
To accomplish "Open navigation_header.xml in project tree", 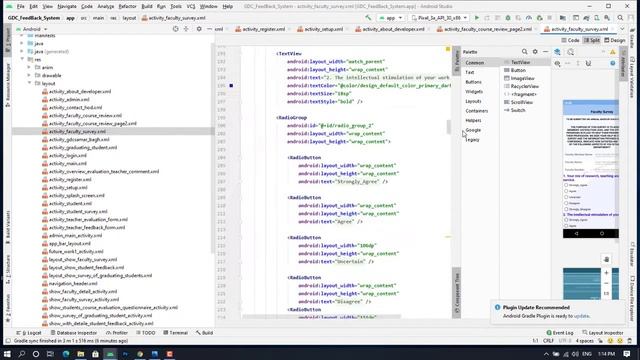I will (69, 284).
